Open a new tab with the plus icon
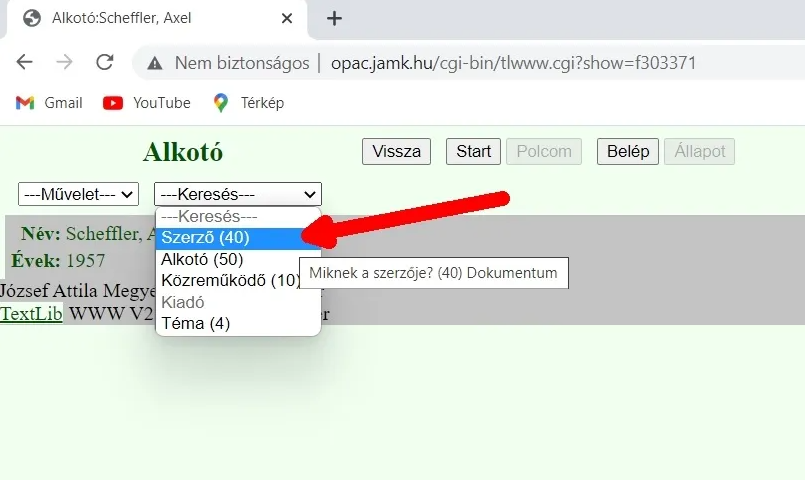The image size is (805, 480). 334,18
